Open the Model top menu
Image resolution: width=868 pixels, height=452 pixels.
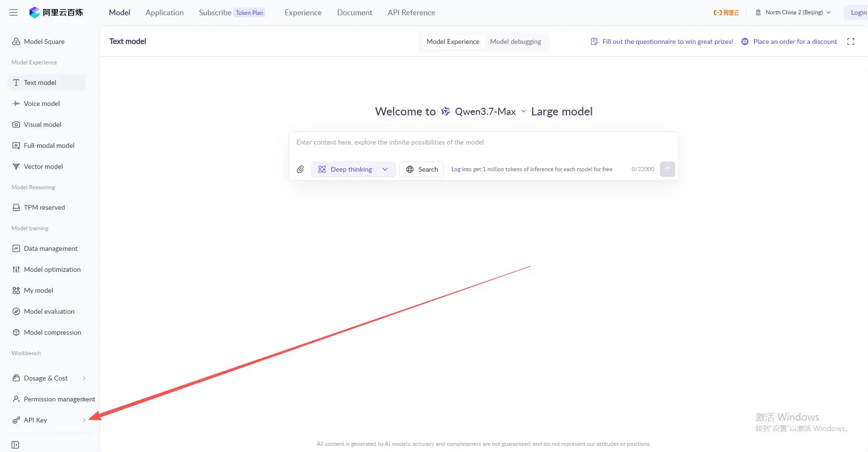click(119, 12)
